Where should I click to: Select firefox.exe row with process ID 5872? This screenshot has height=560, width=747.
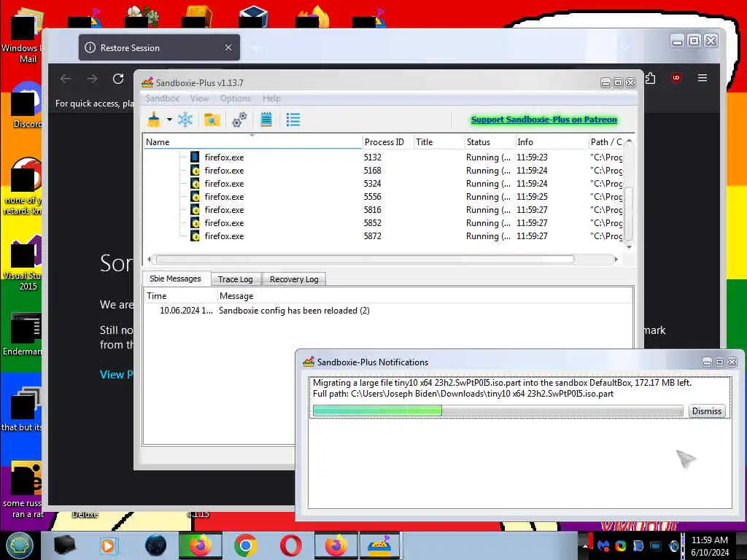tap(383, 236)
